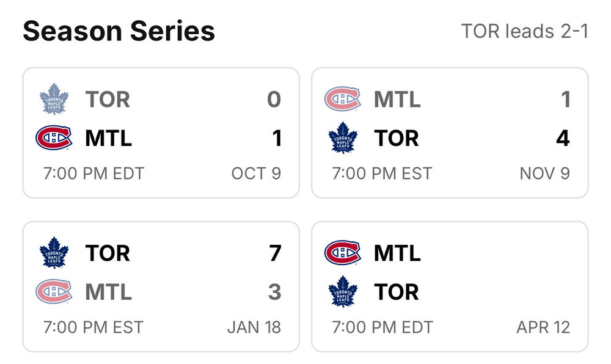Click the Canadiens logo in Oct 9 game
611x364 pixels.
point(54,138)
